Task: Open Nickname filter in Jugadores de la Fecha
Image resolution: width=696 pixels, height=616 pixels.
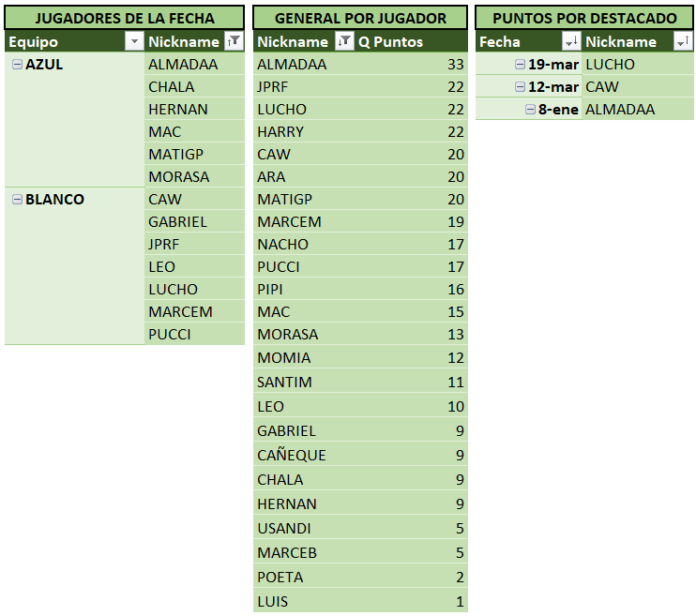Action: 234,41
